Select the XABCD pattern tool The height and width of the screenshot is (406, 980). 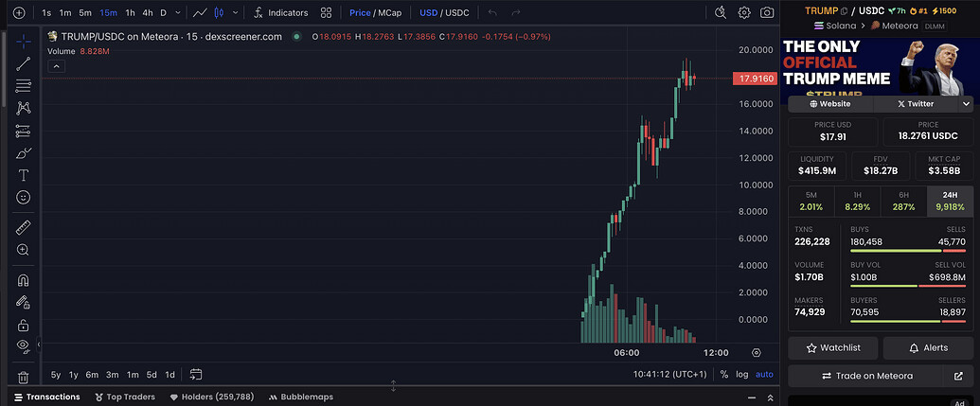pos(23,108)
